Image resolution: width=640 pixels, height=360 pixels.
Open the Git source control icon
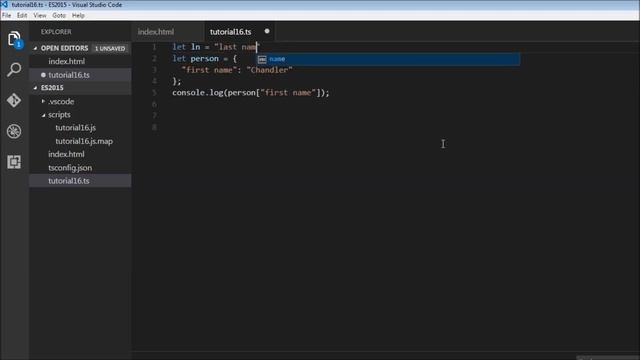pyautogui.click(x=14, y=100)
